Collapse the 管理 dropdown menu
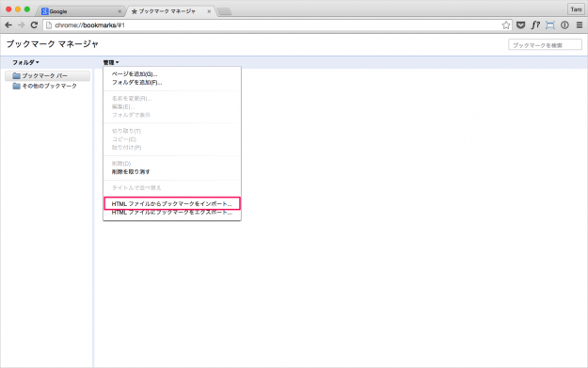Viewport: 588px width, 368px height. pos(111,62)
